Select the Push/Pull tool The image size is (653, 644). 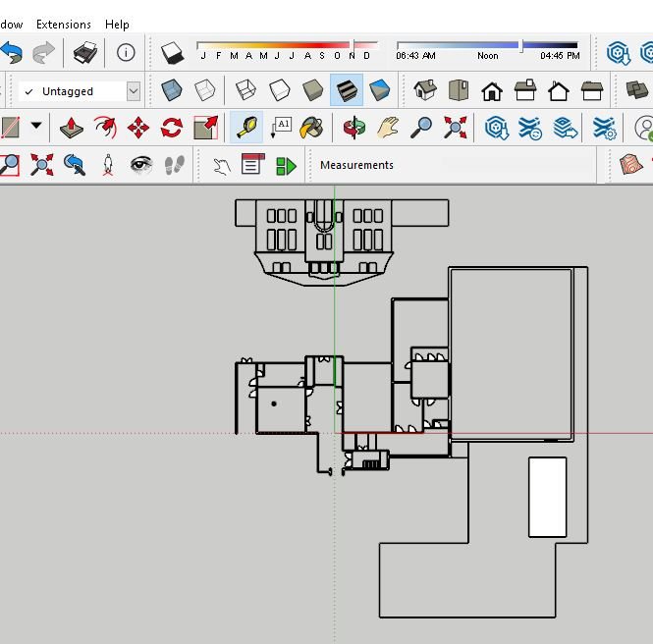pos(72,128)
